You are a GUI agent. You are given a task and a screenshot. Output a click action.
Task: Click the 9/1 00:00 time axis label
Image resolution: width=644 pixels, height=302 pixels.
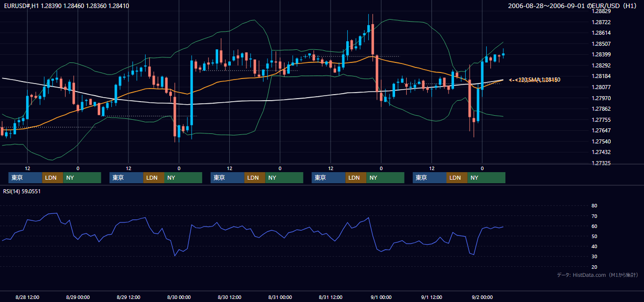pos(381,297)
